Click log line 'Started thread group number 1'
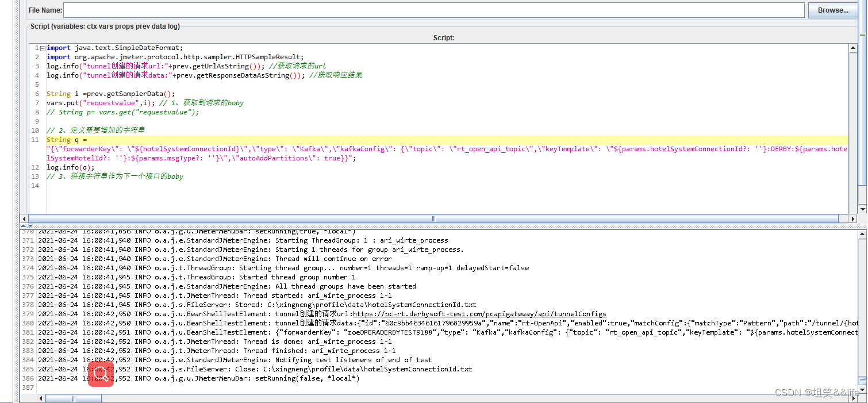The image size is (868, 403). [197, 277]
